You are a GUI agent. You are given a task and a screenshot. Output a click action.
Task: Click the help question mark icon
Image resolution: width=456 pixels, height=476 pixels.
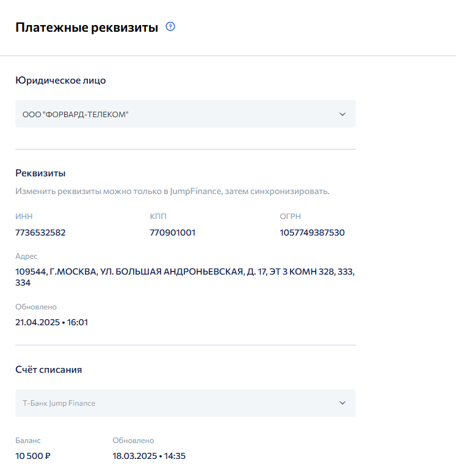[x=170, y=27]
